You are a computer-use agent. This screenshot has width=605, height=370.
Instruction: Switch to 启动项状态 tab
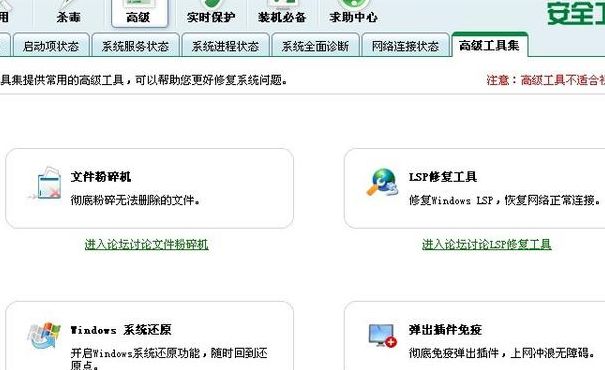tap(51, 46)
